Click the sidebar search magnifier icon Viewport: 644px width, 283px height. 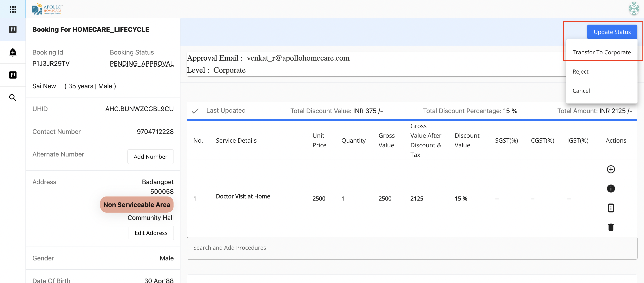tap(13, 98)
